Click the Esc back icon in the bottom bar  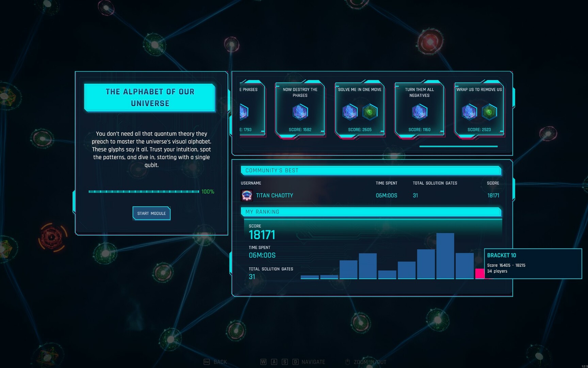(206, 362)
